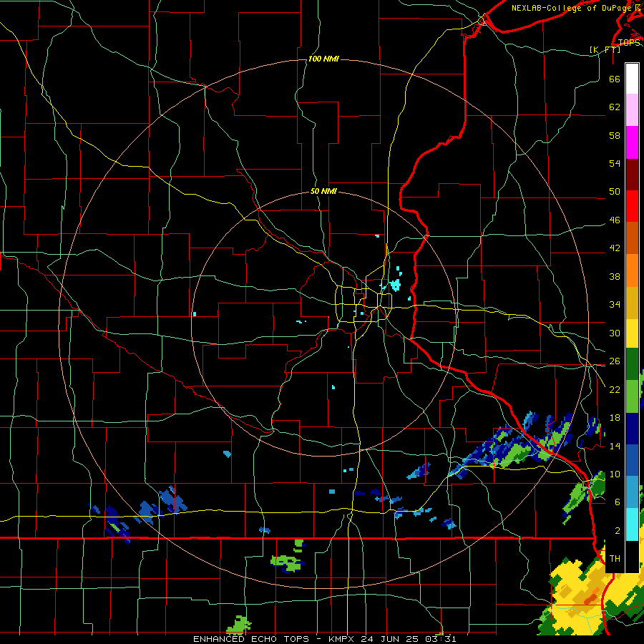
Task: Click the "03:31" timestamp
Action: [x=441, y=639]
